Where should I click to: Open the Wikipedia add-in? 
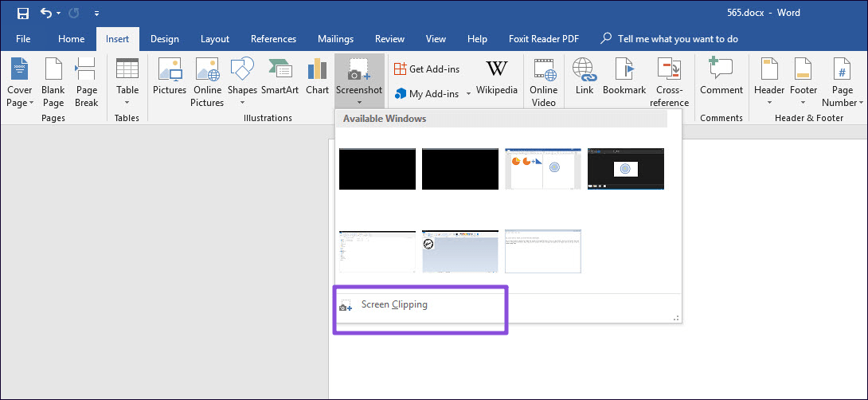(497, 80)
